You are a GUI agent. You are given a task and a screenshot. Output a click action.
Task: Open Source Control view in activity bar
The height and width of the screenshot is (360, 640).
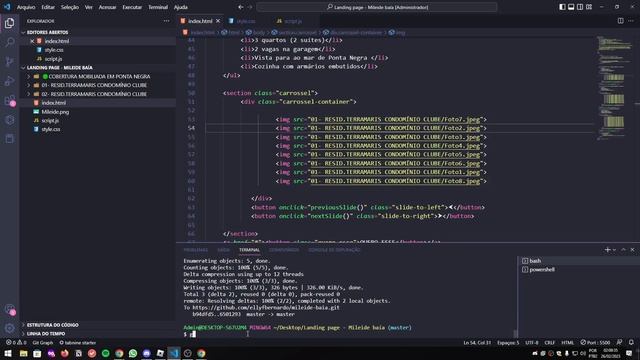click(x=9, y=62)
